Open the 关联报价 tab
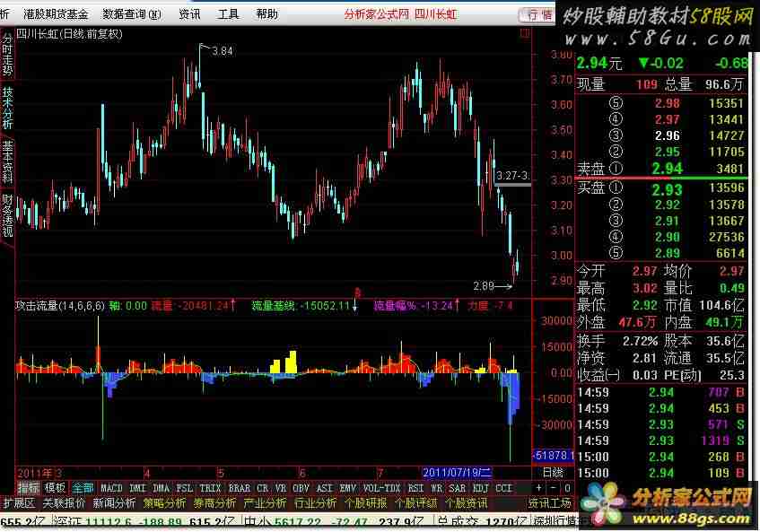Screen dimensions: 760x532 coord(64,503)
